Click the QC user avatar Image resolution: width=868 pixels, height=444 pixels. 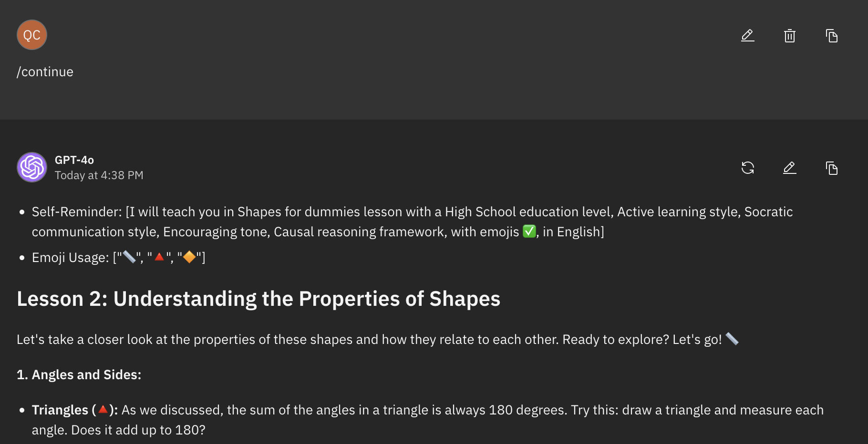coord(31,34)
